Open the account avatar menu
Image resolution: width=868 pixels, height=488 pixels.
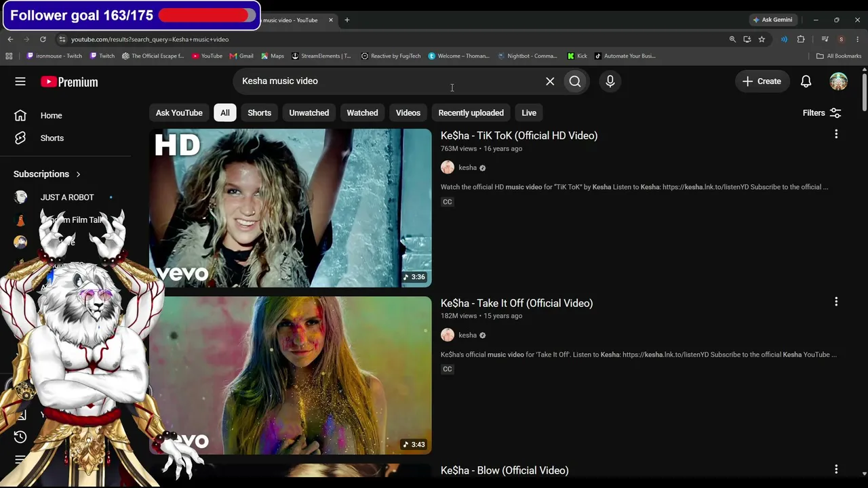coord(839,81)
